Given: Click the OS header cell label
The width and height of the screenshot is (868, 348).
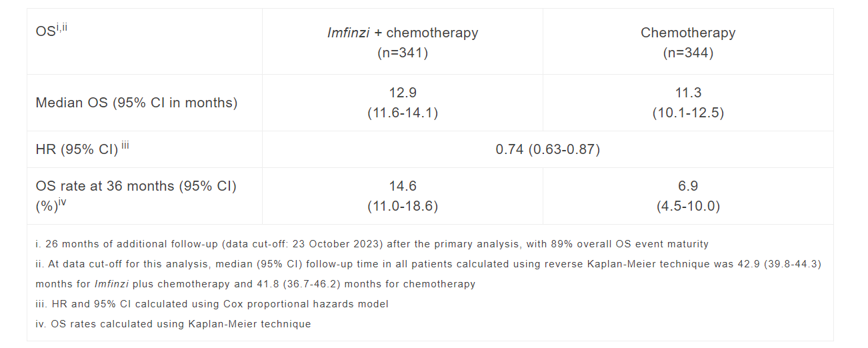Looking at the screenshot, I should point(51,31).
